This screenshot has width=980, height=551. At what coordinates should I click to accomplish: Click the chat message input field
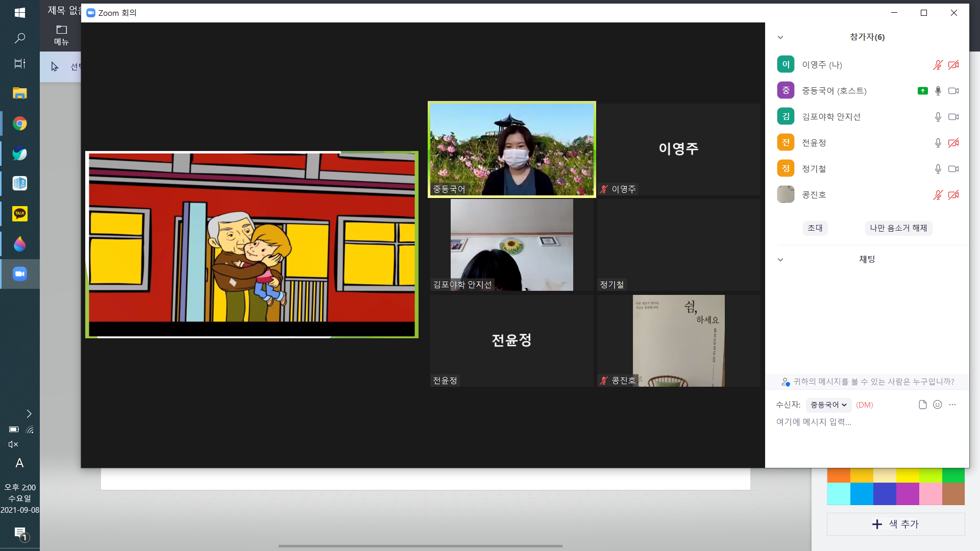pyautogui.click(x=867, y=422)
